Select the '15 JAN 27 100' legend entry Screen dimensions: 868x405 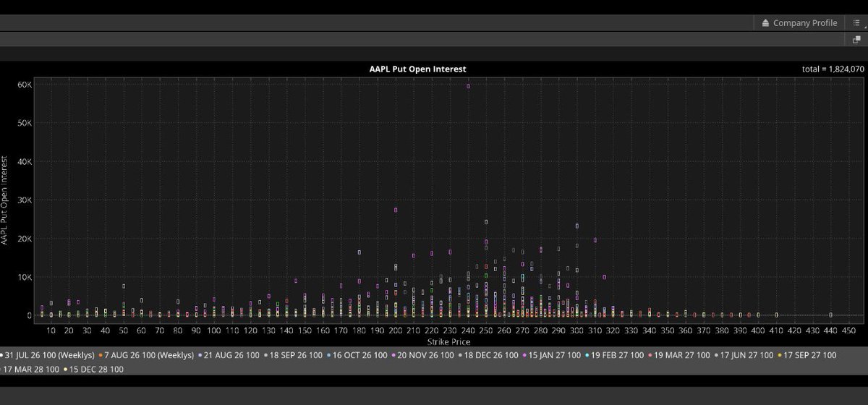(x=553, y=355)
